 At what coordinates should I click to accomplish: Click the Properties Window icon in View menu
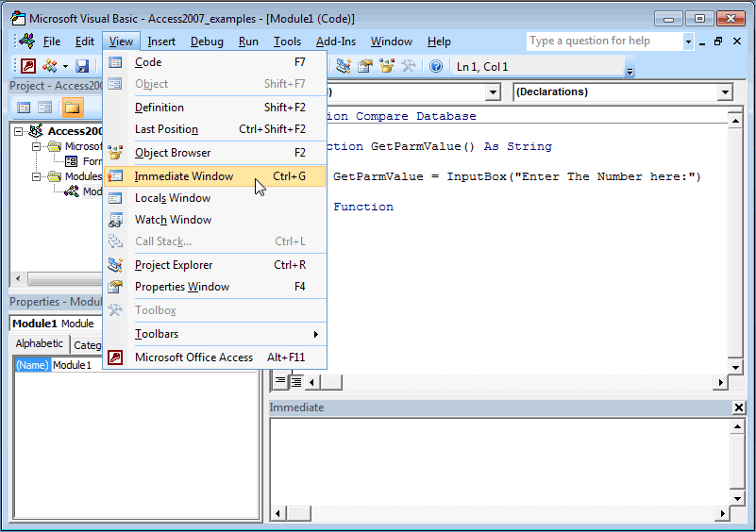pos(115,287)
